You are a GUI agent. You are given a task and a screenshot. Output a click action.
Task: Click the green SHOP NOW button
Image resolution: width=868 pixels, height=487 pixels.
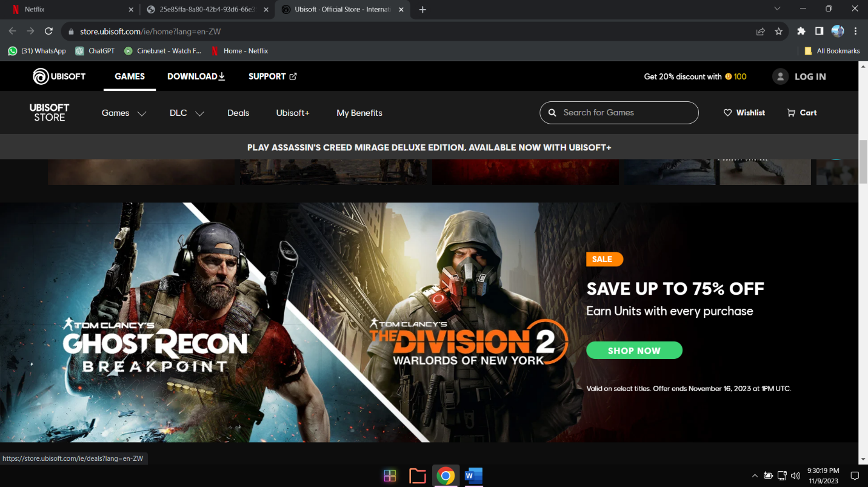coord(634,351)
